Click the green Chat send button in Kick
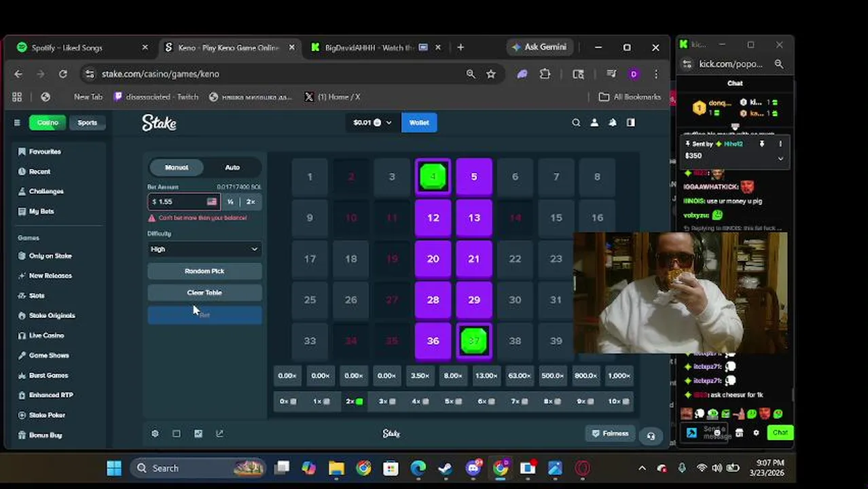The image size is (868, 489). pos(780,433)
